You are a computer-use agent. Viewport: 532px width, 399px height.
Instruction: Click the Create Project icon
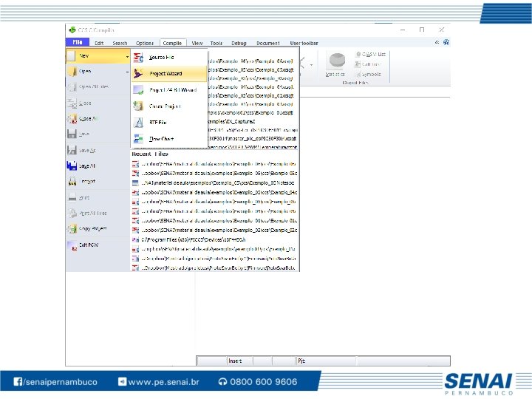coord(138,106)
